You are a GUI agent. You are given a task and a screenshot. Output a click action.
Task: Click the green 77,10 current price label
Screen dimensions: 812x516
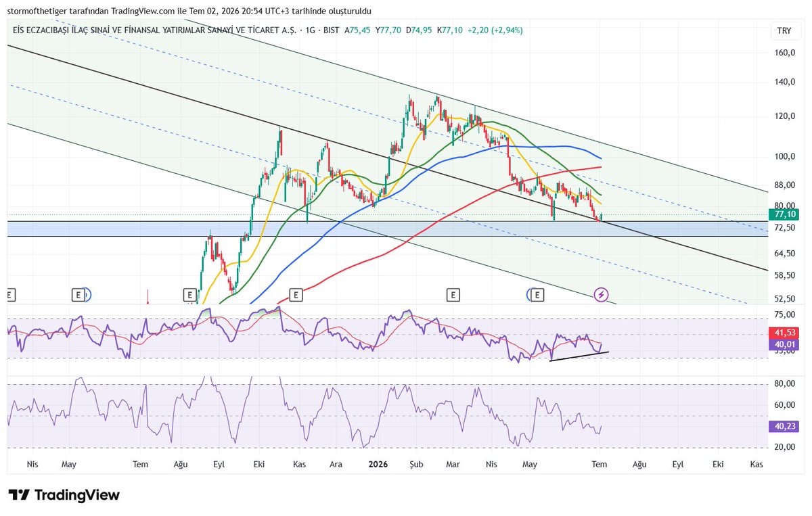[x=784, y=214]
